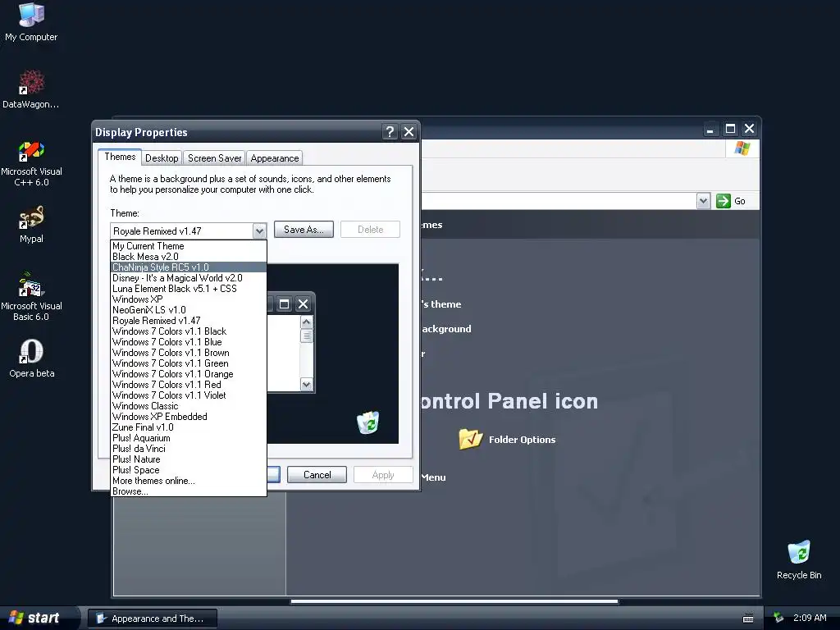Choose Windows 7 Colors v1.1 Green

point(189,363)
